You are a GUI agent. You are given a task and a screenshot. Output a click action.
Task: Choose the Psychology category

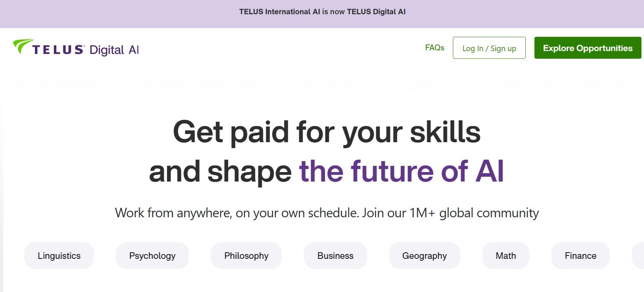pos(152,256)
